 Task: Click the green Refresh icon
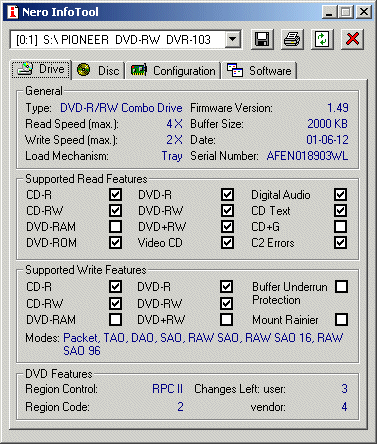click(322, 39)
